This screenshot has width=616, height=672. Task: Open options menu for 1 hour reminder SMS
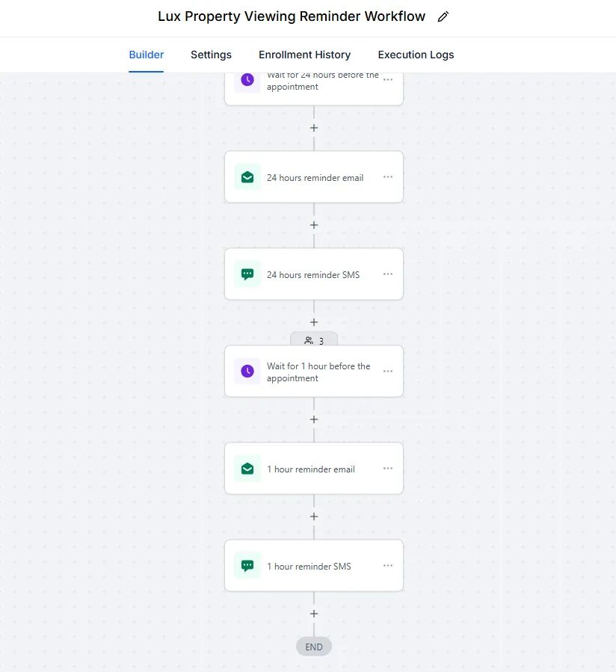point(388,566)
